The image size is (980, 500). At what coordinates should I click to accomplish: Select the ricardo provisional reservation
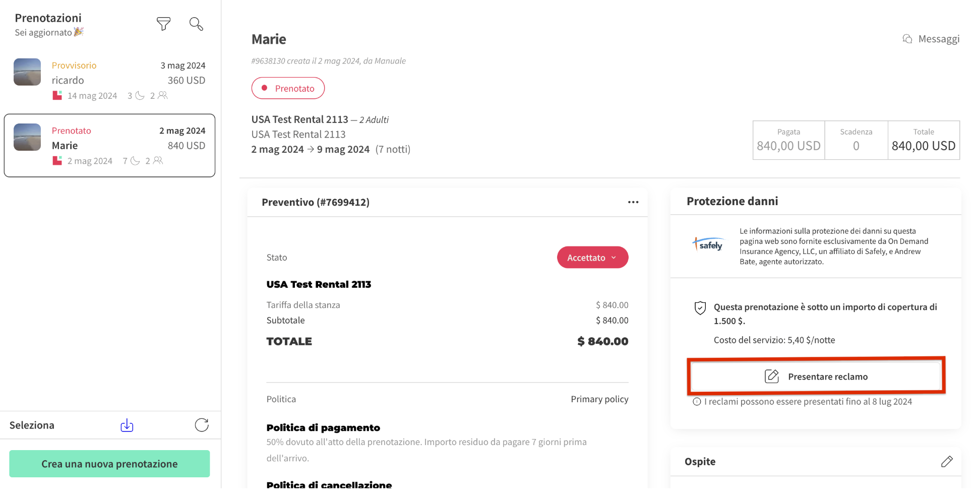tap(109, 80)
